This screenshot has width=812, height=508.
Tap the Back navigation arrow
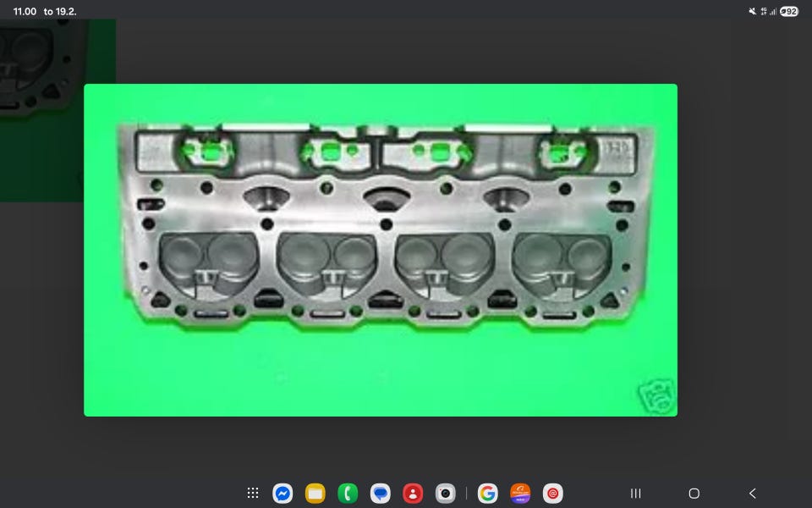click(x=753, y=493)
